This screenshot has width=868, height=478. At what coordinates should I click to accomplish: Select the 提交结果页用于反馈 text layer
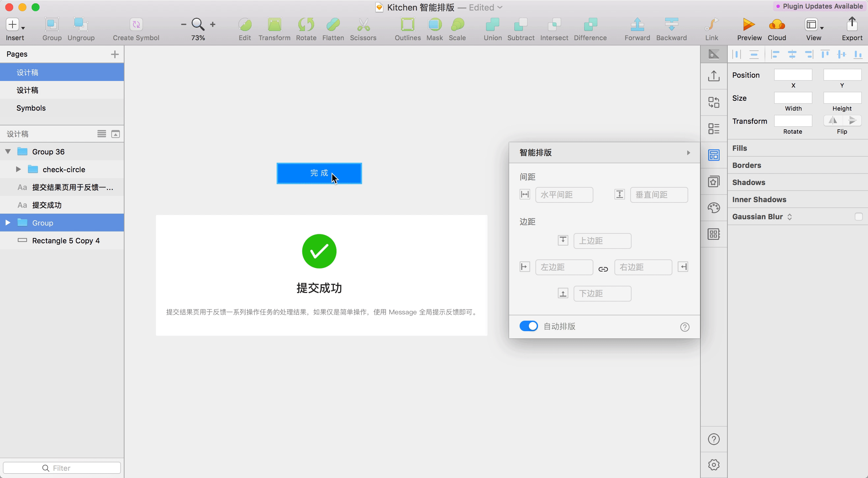pyautogui.click(x=62, y=187)
